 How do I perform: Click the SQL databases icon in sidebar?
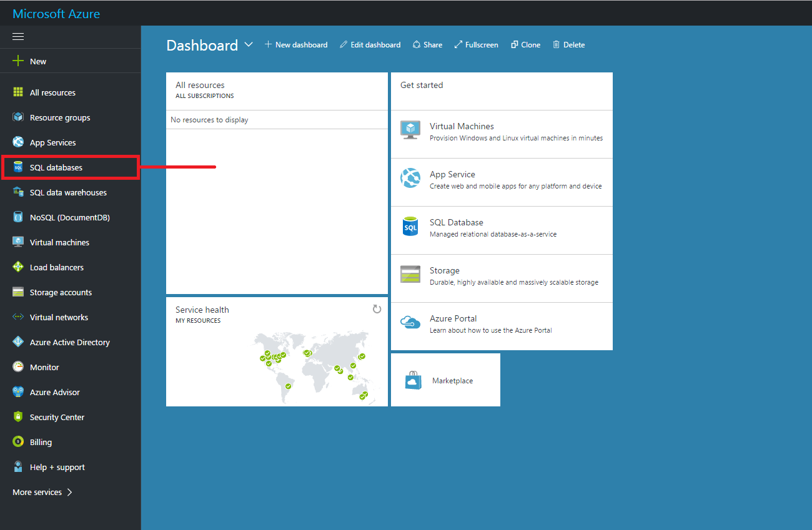click(18, 167)
